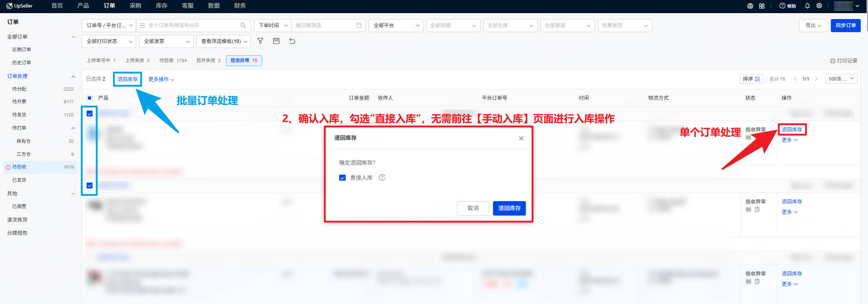868x304 pixels.
Task: Click the order number search field
Action: [x=193, y=25]
